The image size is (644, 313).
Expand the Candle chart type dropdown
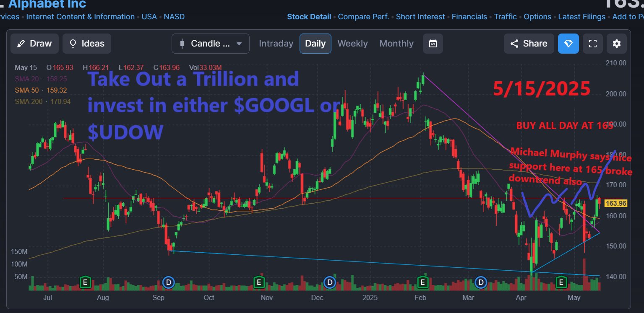click(211, 44)
